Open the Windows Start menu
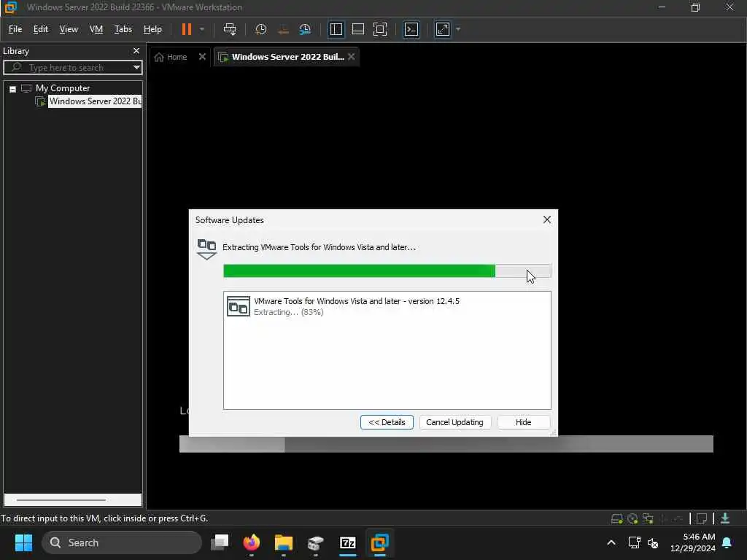This screenshot has width=747, height=560. [x=23, y=542]
